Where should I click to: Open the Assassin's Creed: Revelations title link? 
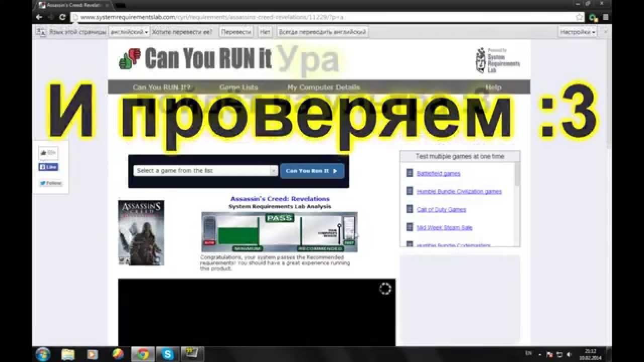coord(280,199)
